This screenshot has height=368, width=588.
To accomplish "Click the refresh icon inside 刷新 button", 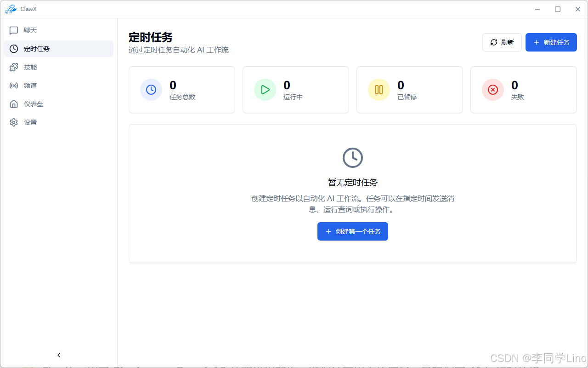I will coord(493,42).
